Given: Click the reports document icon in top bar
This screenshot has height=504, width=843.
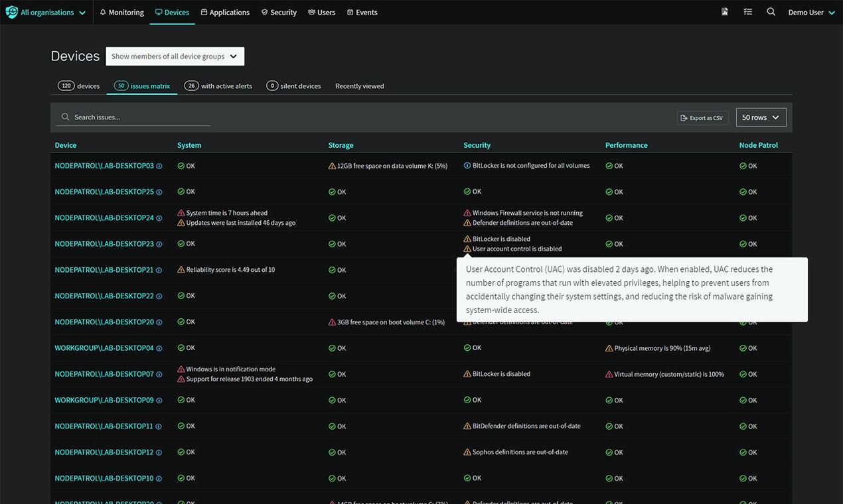Looking at the screenshot, I should (724, 11).
